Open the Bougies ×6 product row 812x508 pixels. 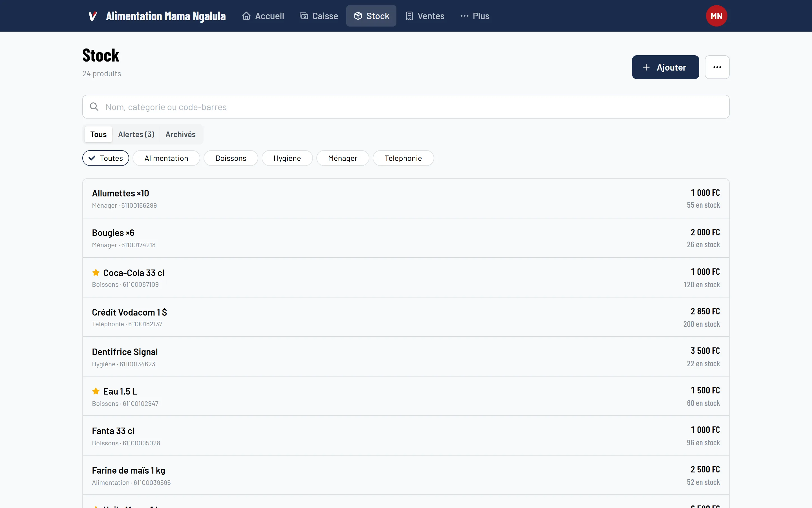point(406,238)
